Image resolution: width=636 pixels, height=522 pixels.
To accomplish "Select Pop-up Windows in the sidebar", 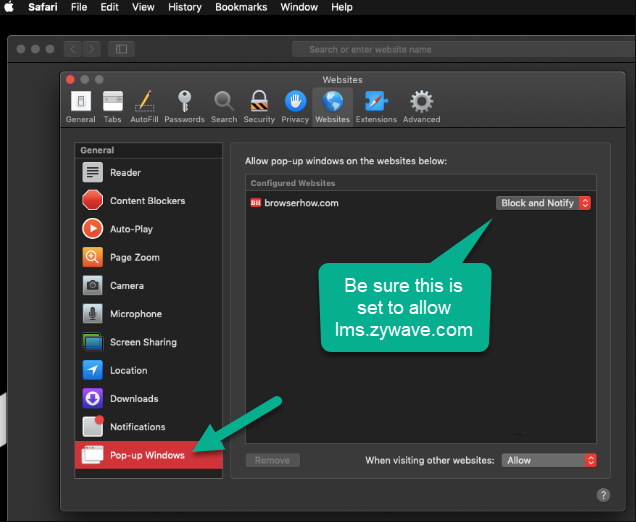I will [148, 455].
